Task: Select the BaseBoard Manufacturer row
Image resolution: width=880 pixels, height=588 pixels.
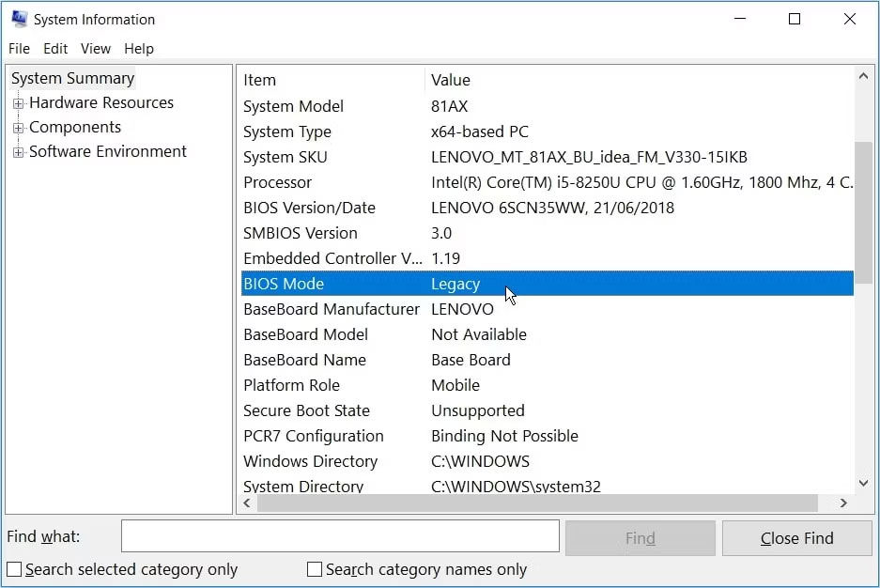Action: 548,309
